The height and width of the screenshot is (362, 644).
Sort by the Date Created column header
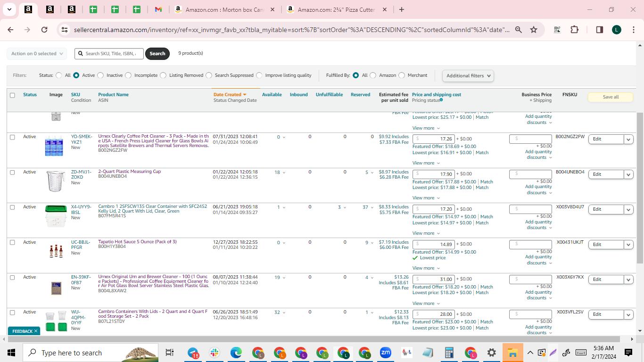(x=230, y=95)
